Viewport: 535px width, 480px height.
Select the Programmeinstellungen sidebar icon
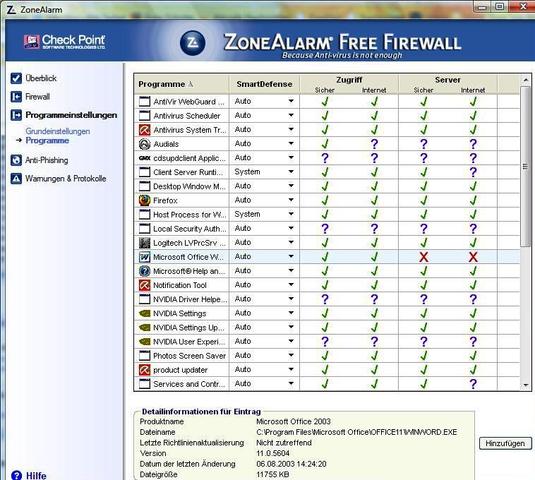[16, 115]
